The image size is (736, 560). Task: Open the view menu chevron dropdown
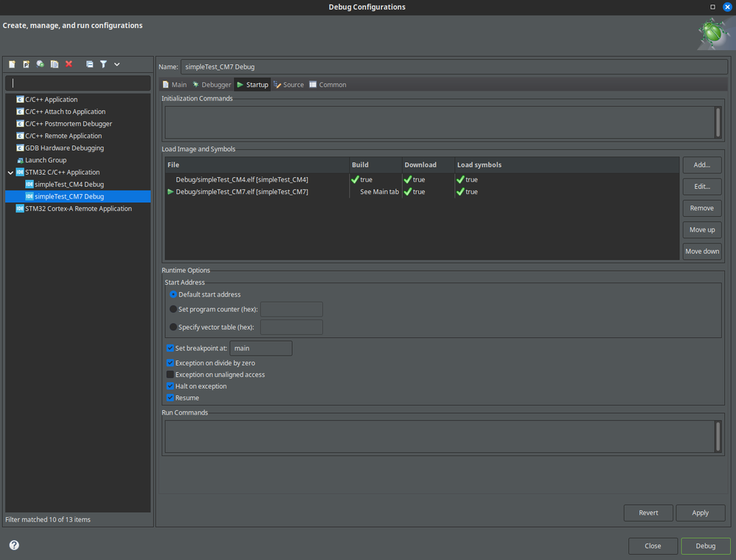[117, 64]
